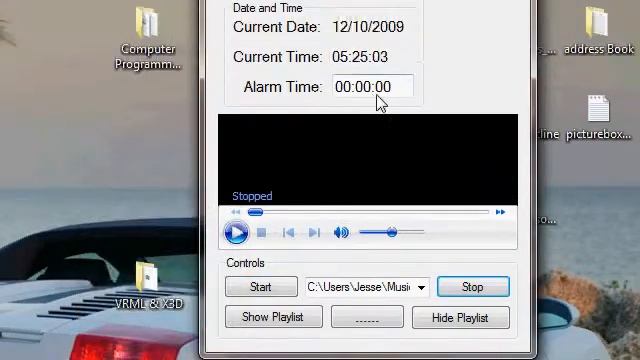
Task: Click the next track icon
Action: [314, 233]
